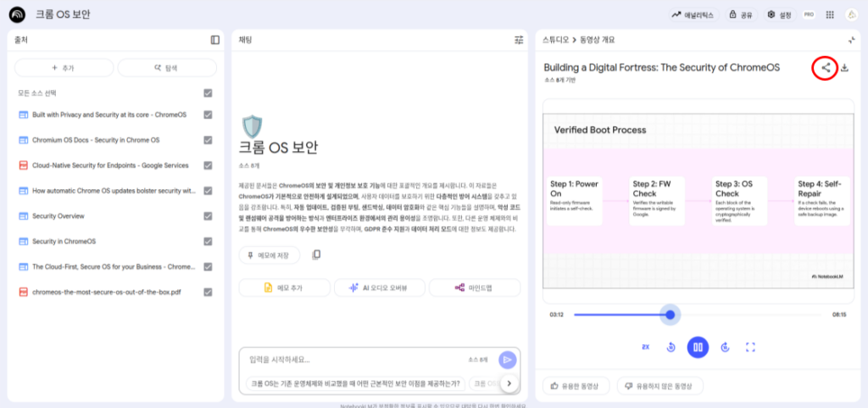The height and width of the screenshot is (408, 868).
Task: Skip the video forward ten seconds
Action: click(726, 347)
